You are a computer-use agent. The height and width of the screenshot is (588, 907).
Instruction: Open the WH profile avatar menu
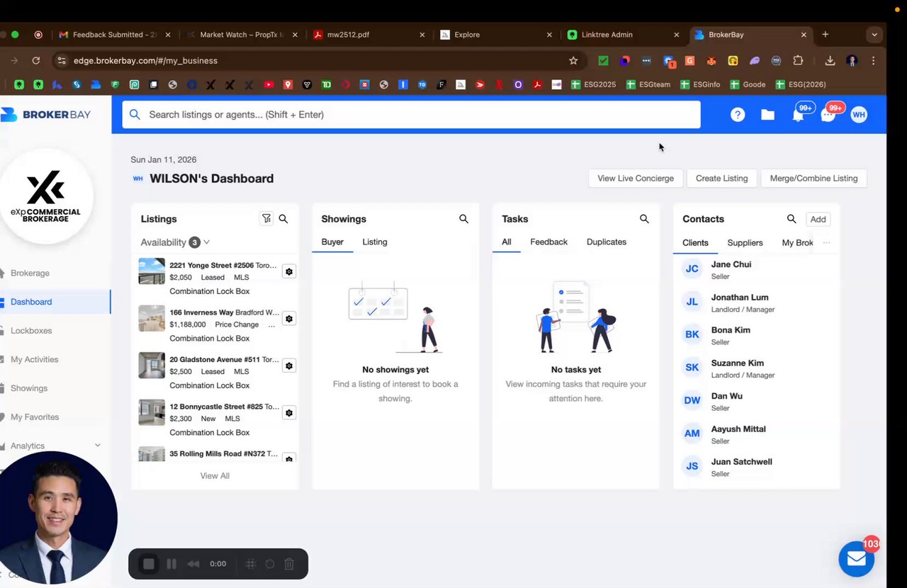click(x=859, y=115)
